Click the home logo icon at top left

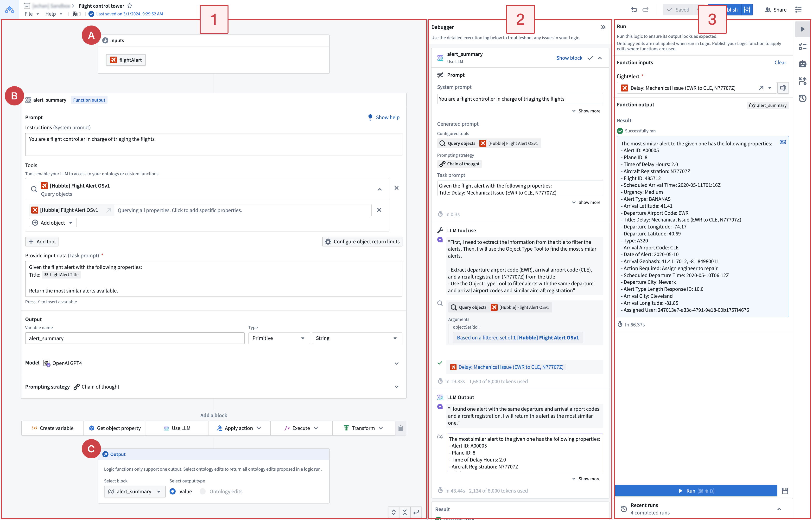(9, 10)
